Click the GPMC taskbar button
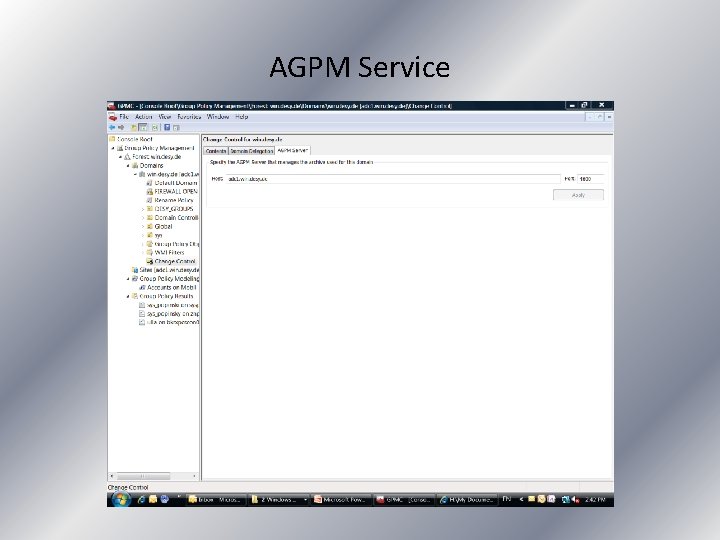Image resolution: width=720 pixels, height=540 pixels. coord(403,500)
